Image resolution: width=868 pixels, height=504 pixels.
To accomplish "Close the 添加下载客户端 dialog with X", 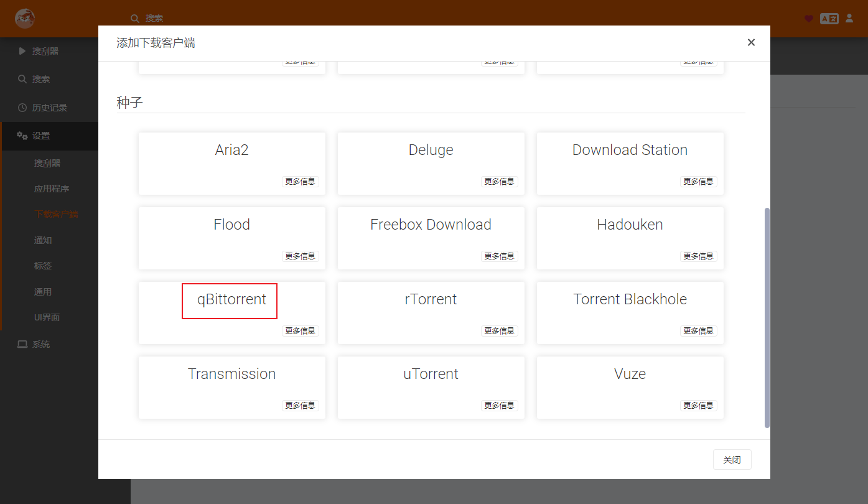I will [751, 42].
